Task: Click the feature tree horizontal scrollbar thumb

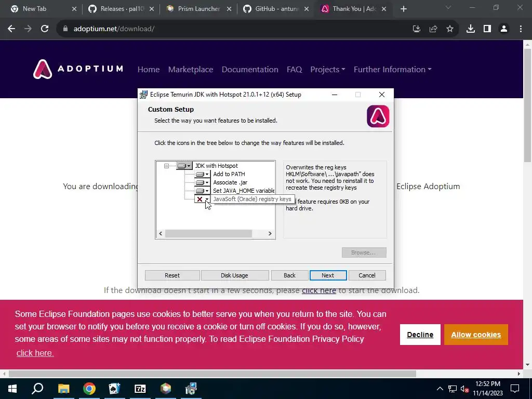Action: [208, 233]
